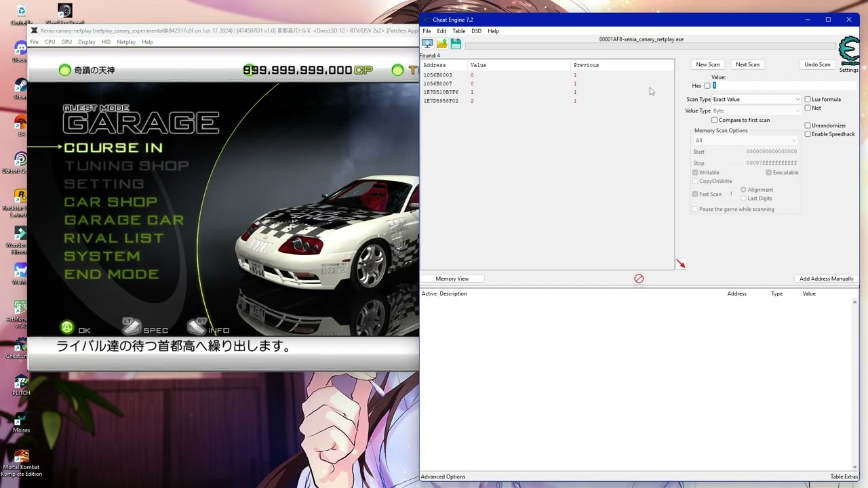The image size is (868, 488).
Task: Open Xenia Display menu
Action: click(87, 42)
